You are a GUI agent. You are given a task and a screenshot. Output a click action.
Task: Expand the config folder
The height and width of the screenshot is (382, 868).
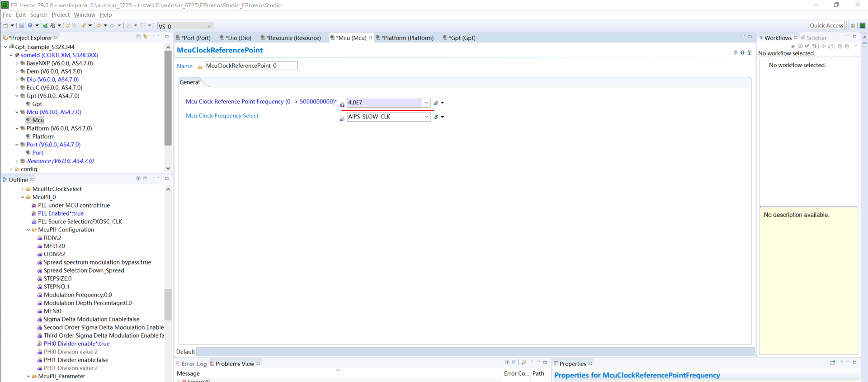(x=11, y=169)
